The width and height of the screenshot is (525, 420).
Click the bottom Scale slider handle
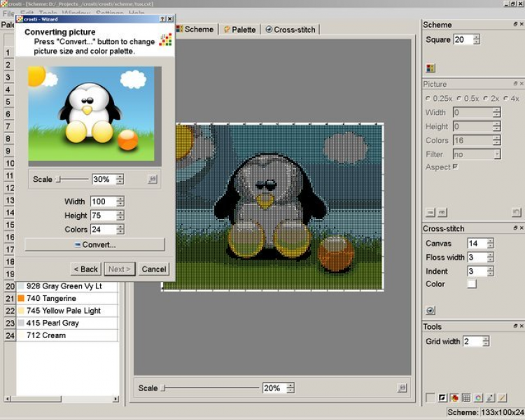pyautogui.click(x=163, y=388)
